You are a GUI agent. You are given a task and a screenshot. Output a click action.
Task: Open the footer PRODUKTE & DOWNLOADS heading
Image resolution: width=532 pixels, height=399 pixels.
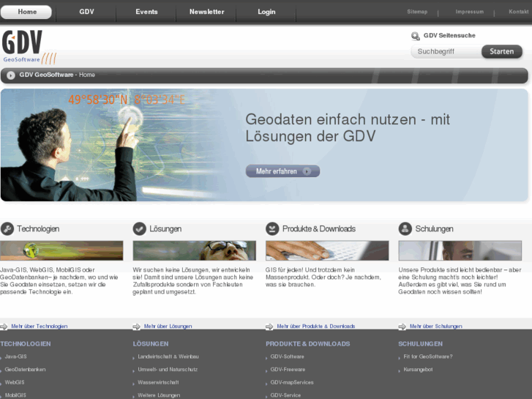tap(308, 343)
